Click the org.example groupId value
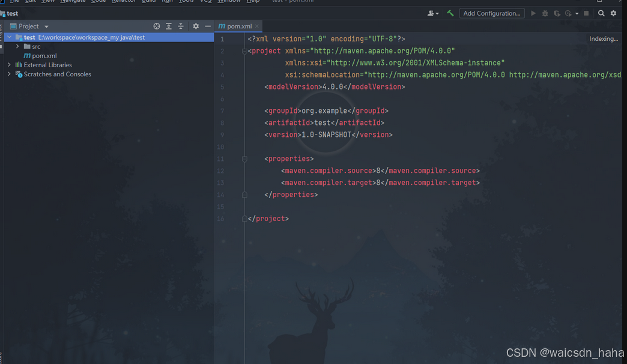Image resolution: width=627 pixels, height=364 pixels. pyautogui.click(x=324, y=111)
